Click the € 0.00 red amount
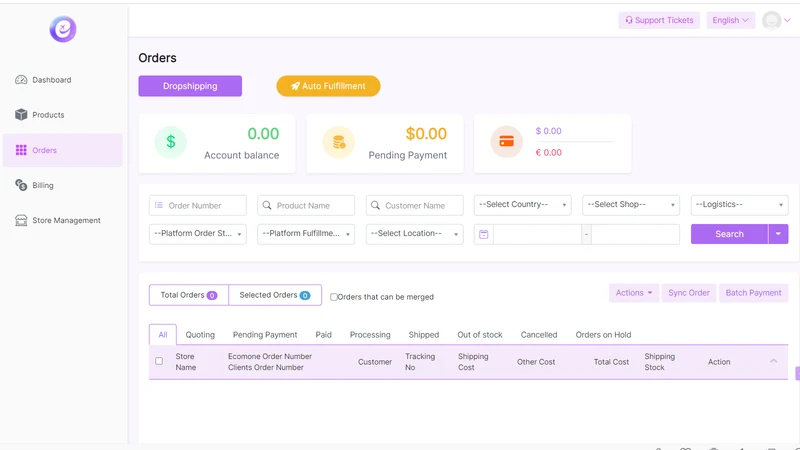800x450 pixels. (548, 153)
